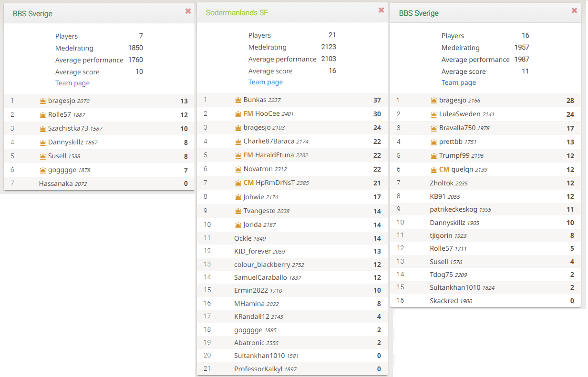
Task: Click the crown icon next to Trumpf99
Action: (x=433, y=155)
